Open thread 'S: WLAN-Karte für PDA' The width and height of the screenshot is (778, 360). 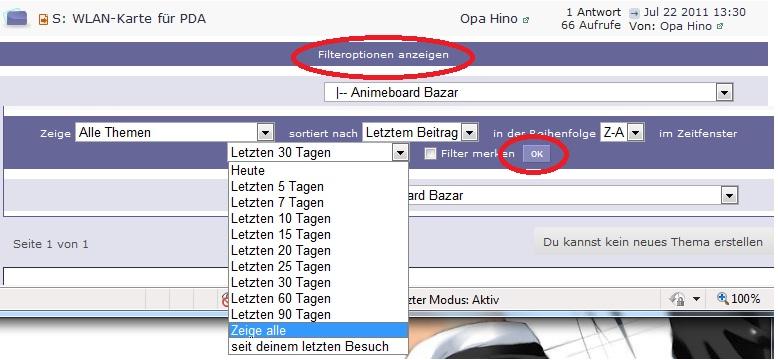[129, 19]
